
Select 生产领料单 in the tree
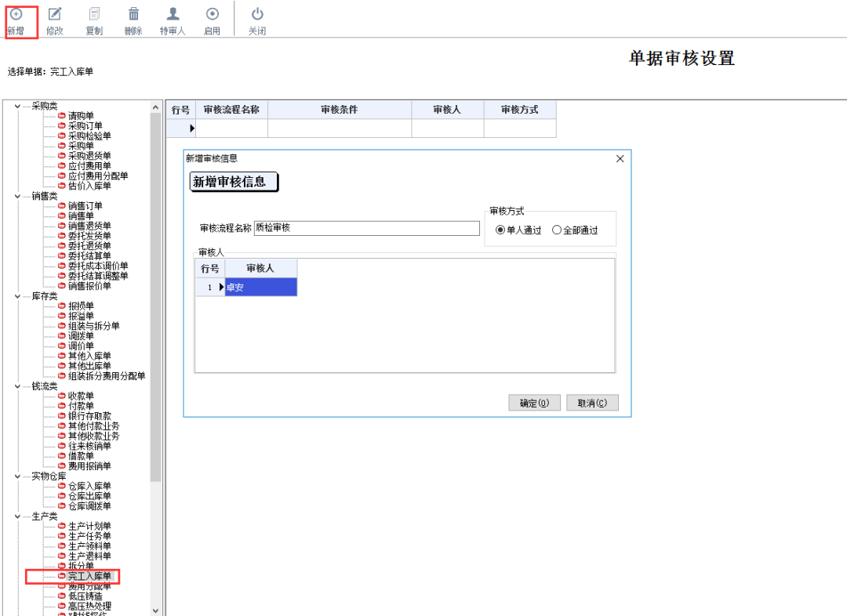pos(89,545)
